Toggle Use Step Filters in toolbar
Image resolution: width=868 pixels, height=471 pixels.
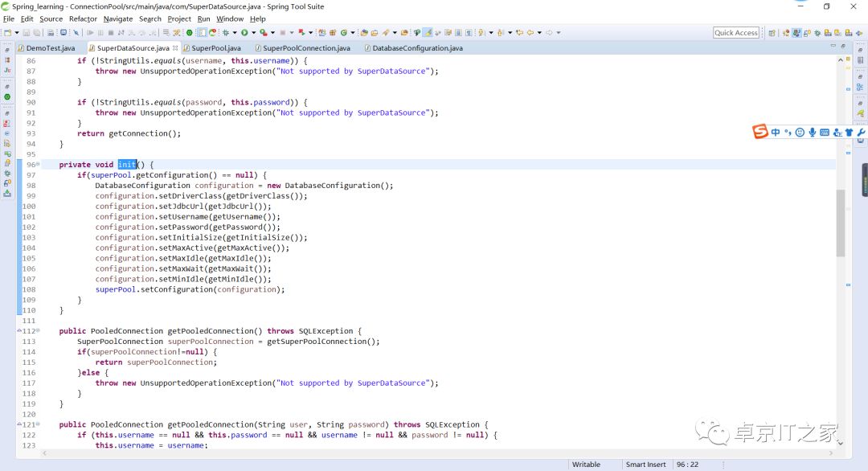[177, 33]
